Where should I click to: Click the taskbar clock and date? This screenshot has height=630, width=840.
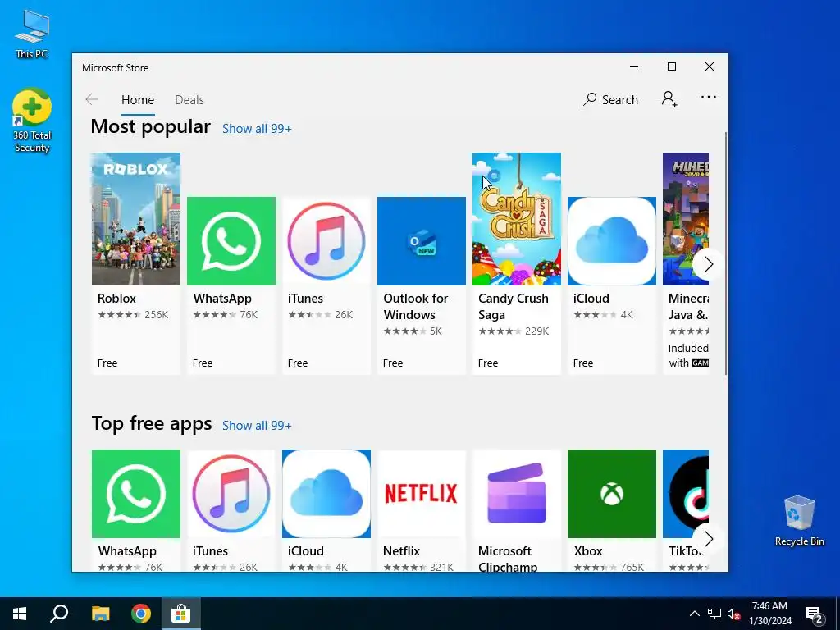(x=769, y=614)
